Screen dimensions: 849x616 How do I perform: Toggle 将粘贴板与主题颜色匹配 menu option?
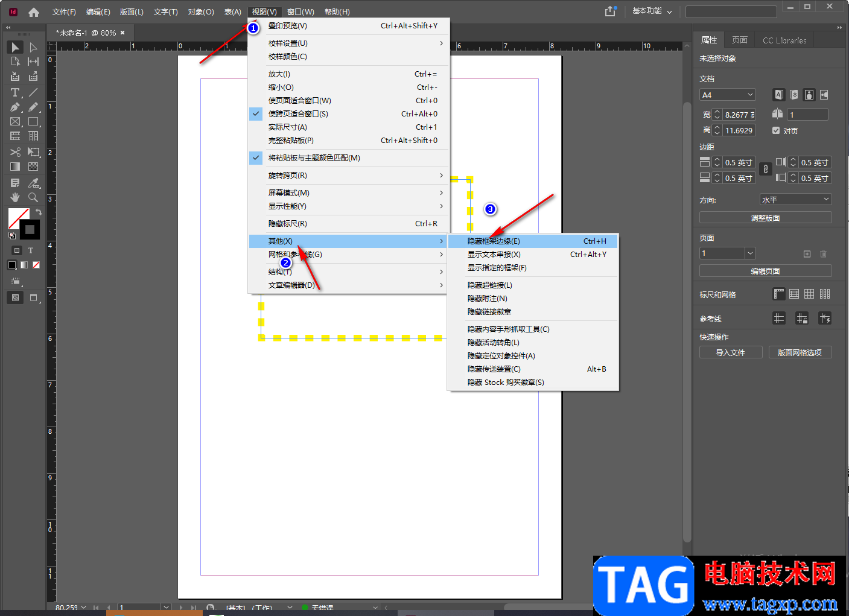pyautogui.click(x=349, y=157)
